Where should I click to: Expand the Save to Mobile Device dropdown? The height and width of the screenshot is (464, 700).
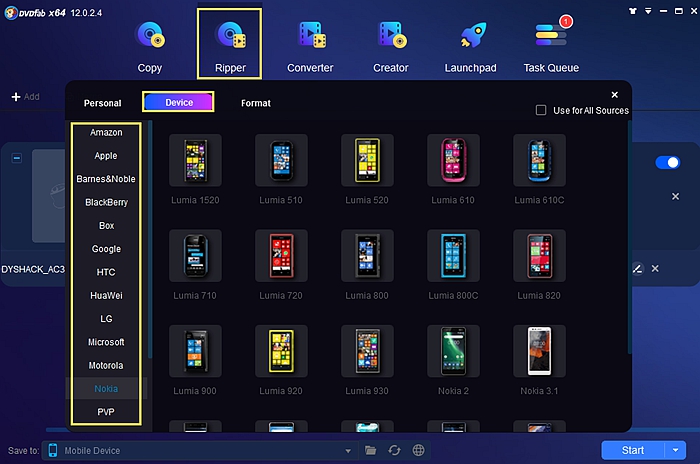click(x=347, y=451)
